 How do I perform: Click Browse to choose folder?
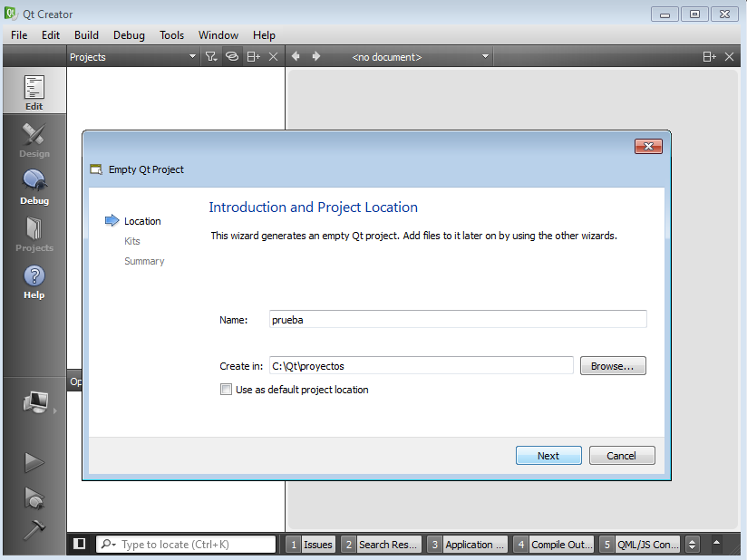(613, 366)
